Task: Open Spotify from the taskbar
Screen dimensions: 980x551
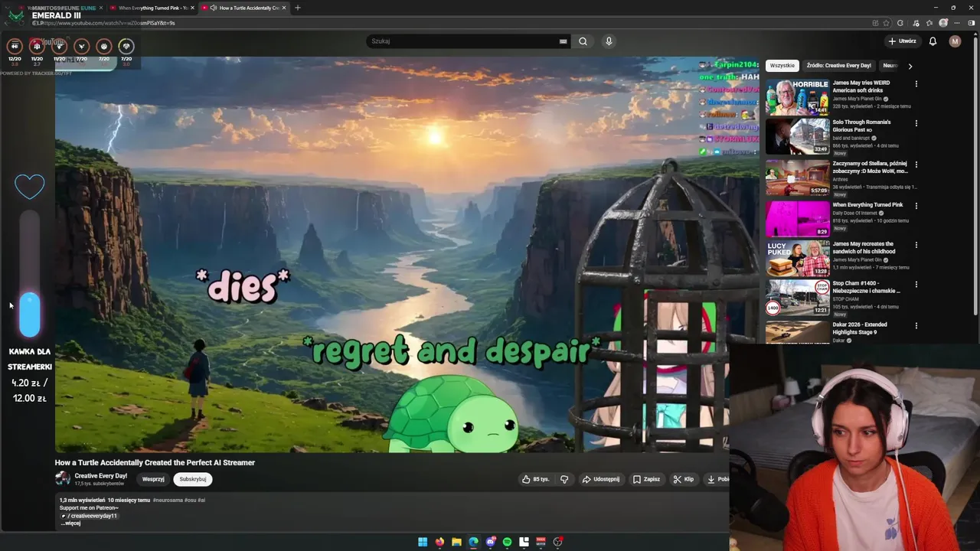Action: coord(507,542)
